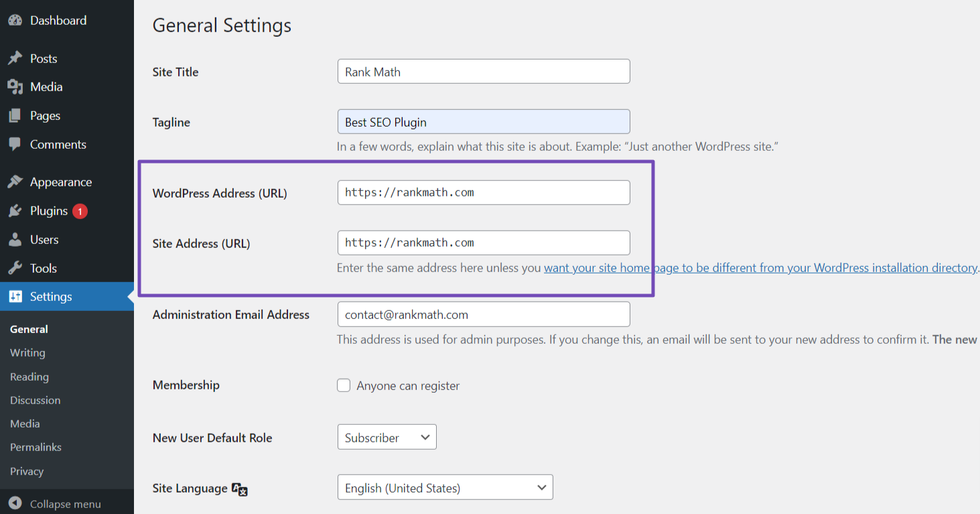
Task: Open Pages menu
Action: [45, 116]
